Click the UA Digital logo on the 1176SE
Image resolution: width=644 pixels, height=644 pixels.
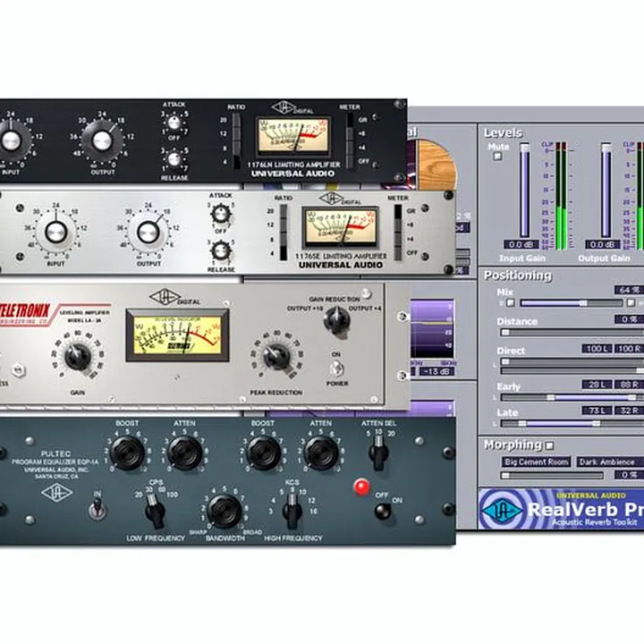pyautogui.click(x=341, y=199)
